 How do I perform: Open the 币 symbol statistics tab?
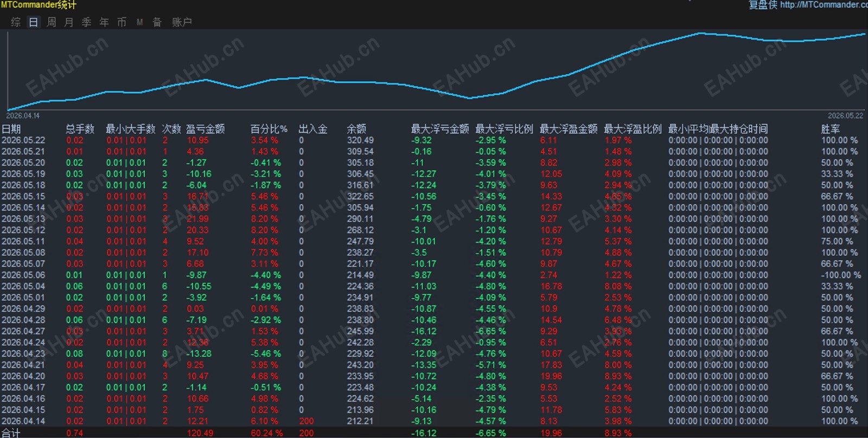point(122,22)
